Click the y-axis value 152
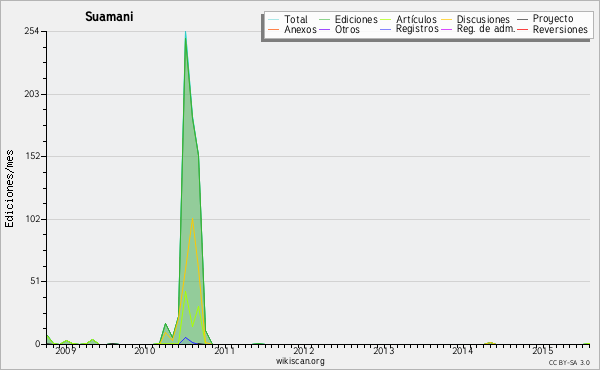The height and width of the screenshot is (370, 600). point(32,156)
